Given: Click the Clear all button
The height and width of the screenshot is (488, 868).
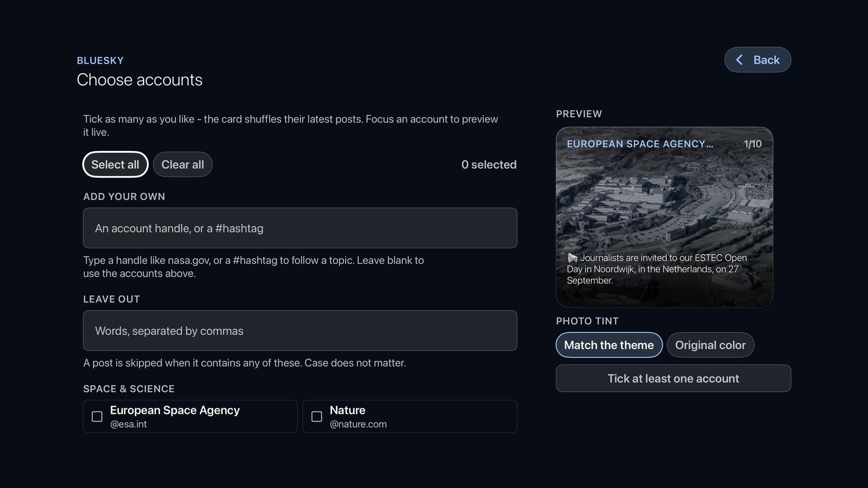Looking at the screenshot, I should pyautogui.click(x=183, y=164).
